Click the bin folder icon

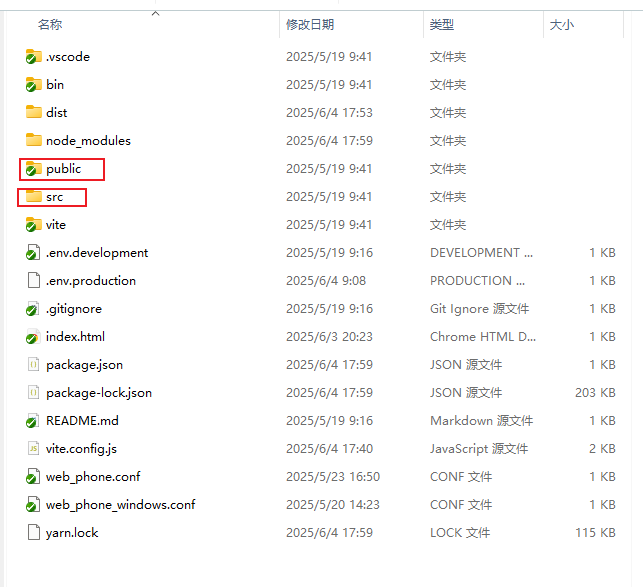33,85
